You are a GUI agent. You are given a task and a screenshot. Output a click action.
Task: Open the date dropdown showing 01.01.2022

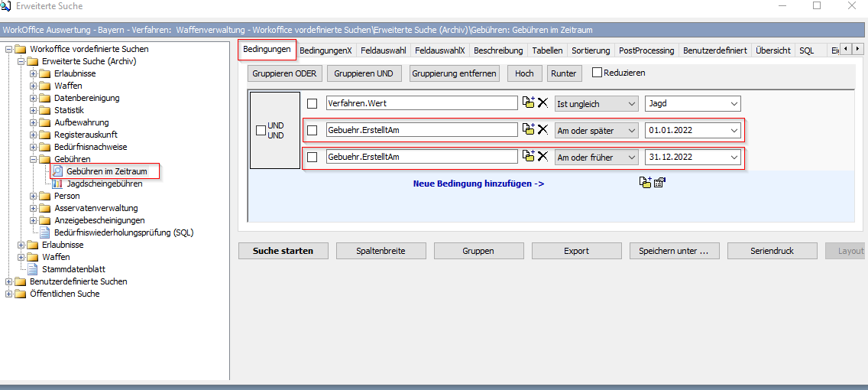(734, 130)
